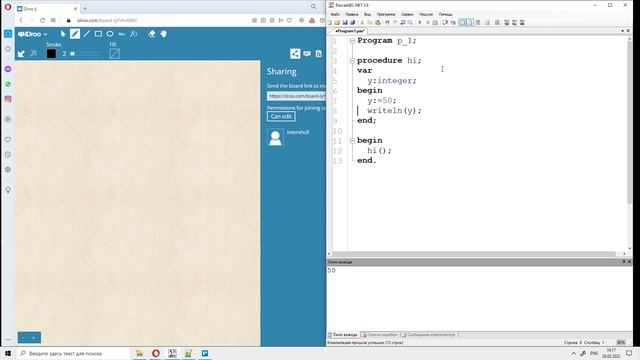640x360 pixels.
Task: Open the Сервис menu in PascalABC.NET
Action: tap(407, 14)
